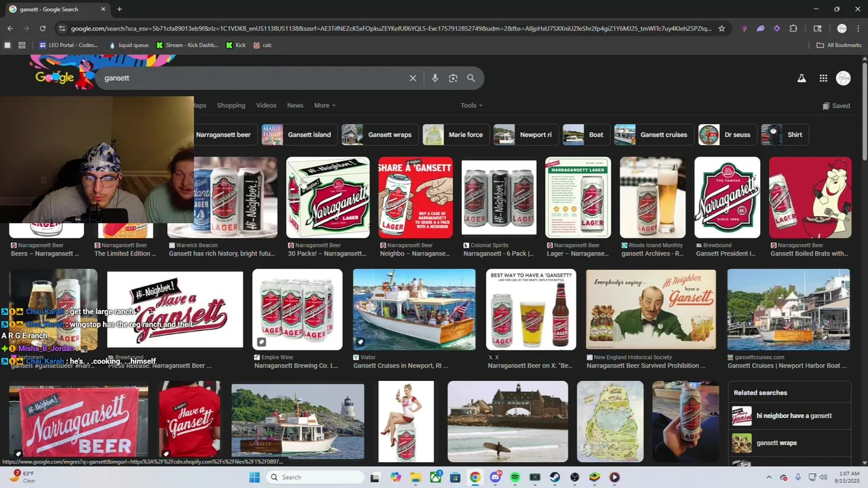868x488 pixels.
Task: Open LEO Portal bookmark
Action: (x=68, y=45)
